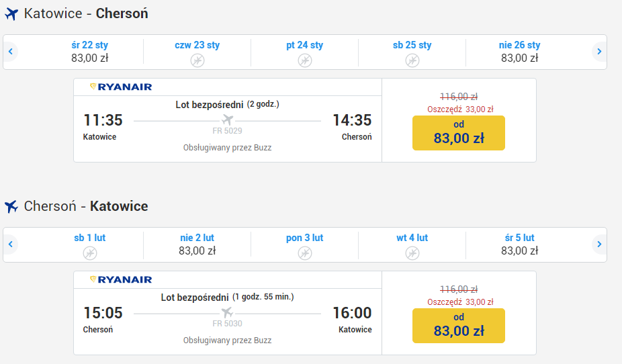Click no-flight icon under wt 4 lut
Image resolution: width=622 pixels, height=364 pixels.
412,253
